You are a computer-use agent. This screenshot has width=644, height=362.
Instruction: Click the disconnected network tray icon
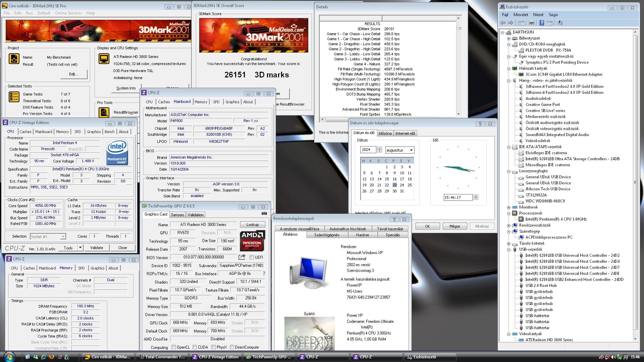click(x=607, y=357)
